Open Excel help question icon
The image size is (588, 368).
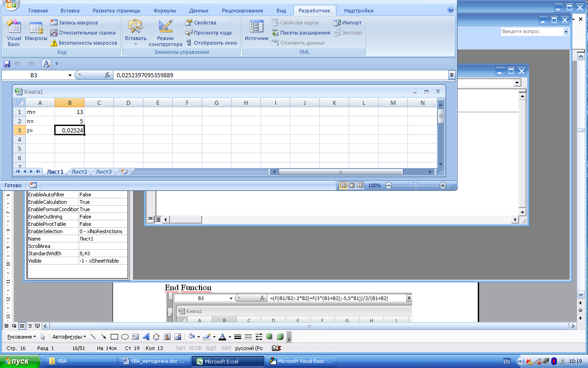point(450,9)
